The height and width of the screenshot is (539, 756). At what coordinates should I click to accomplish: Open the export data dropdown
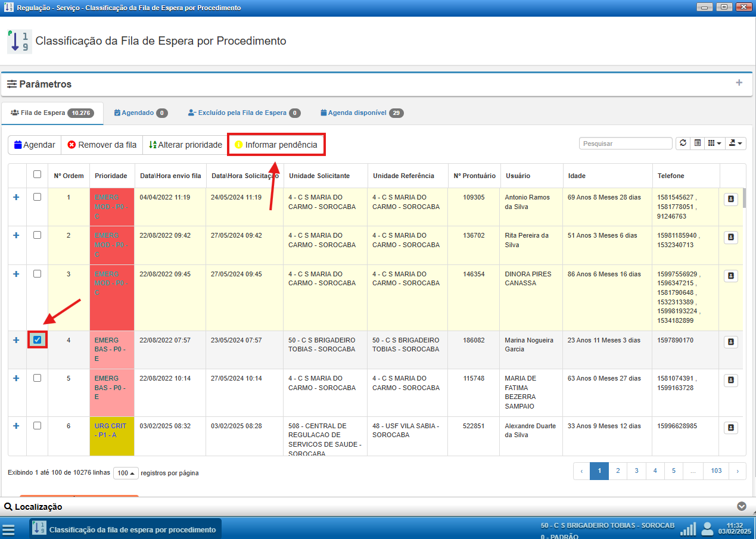point(736,144)
